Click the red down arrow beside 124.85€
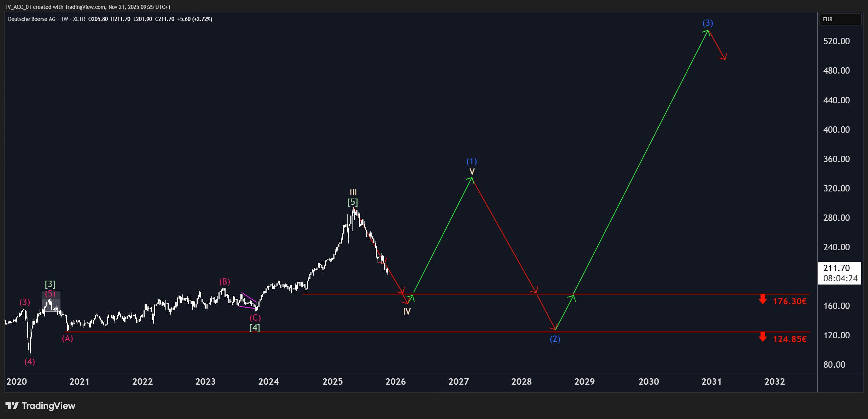This screenshot has height=419, width=868. click(763, 337)
